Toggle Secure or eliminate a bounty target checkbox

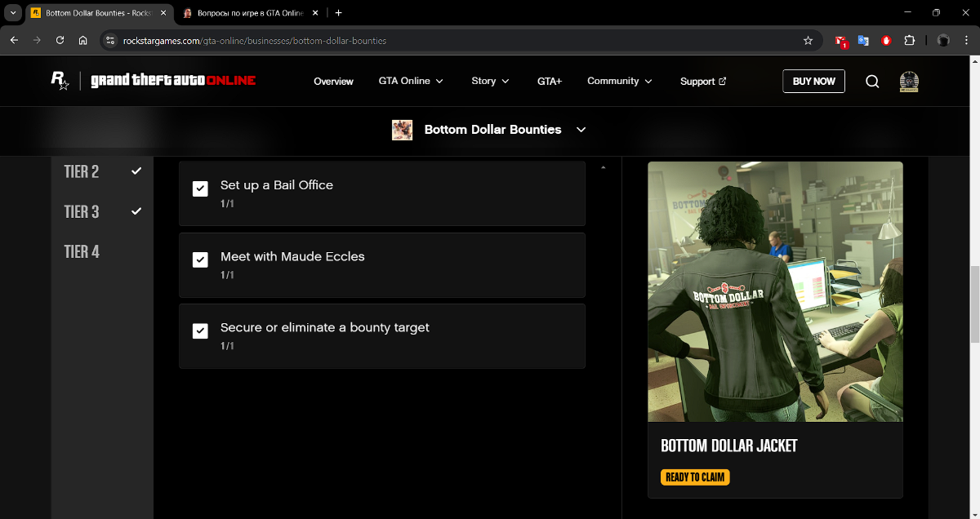click(x=200, y=331)
